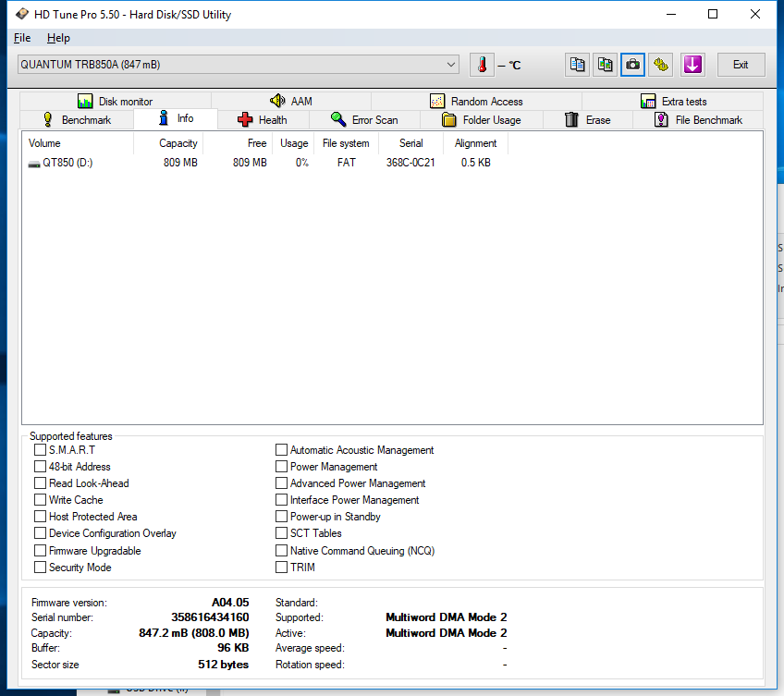Switch to the Erase tab
784x696 pixels.
pyautogui.click(x=588, y=119)
